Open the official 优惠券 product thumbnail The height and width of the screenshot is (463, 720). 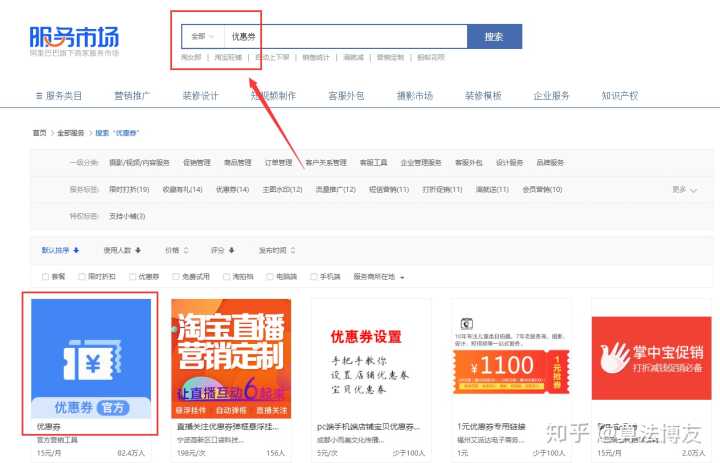(x=91, y=359)
